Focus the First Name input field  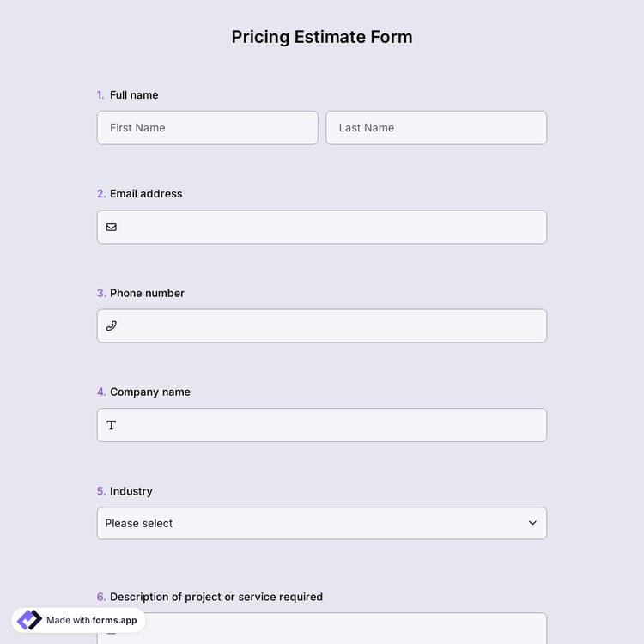pyautogui.click(x=207, y=128)
